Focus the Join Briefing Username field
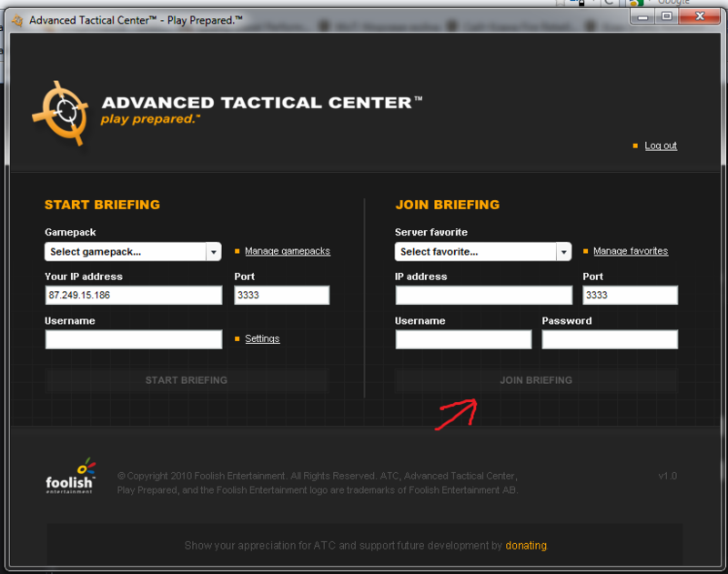Screen dimensions: 728x574 pos(463,339)
